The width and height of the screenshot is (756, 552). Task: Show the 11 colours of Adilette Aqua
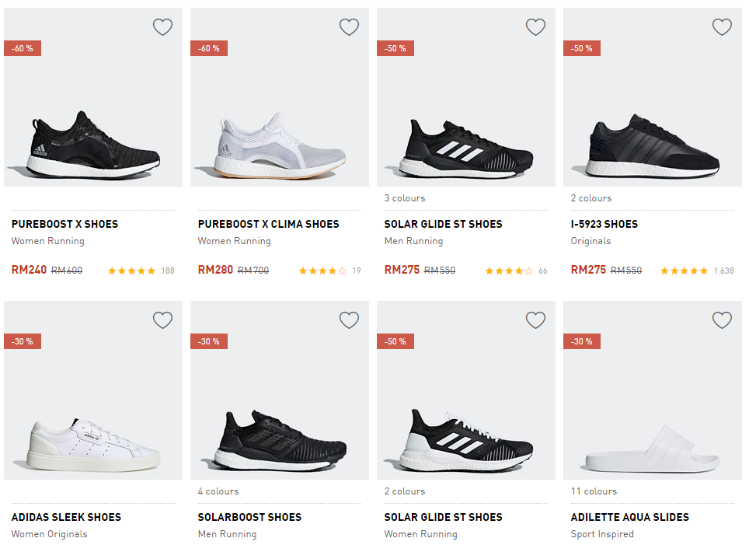tap(594, 491)
